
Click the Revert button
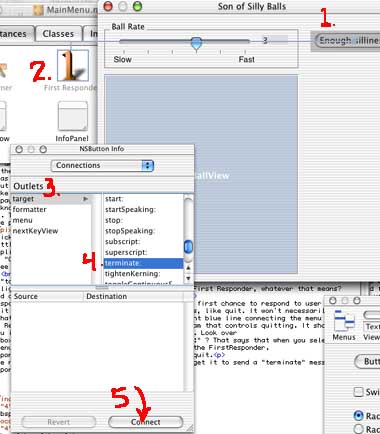(x=59, y=422)
